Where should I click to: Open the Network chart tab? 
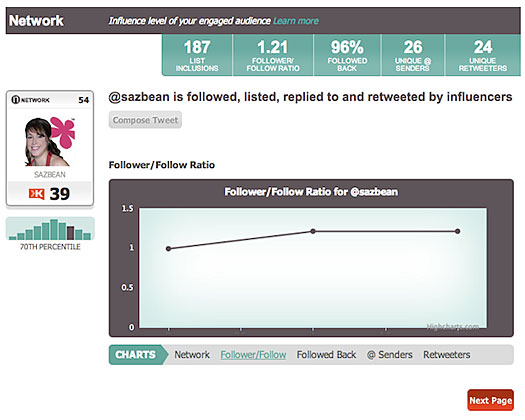192,355
